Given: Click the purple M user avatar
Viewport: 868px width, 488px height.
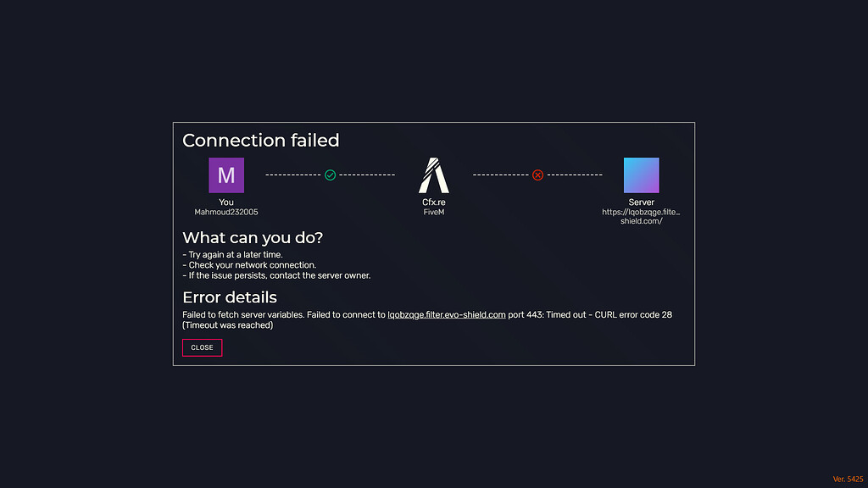Looking at the screenshot, I should [226, 175].
